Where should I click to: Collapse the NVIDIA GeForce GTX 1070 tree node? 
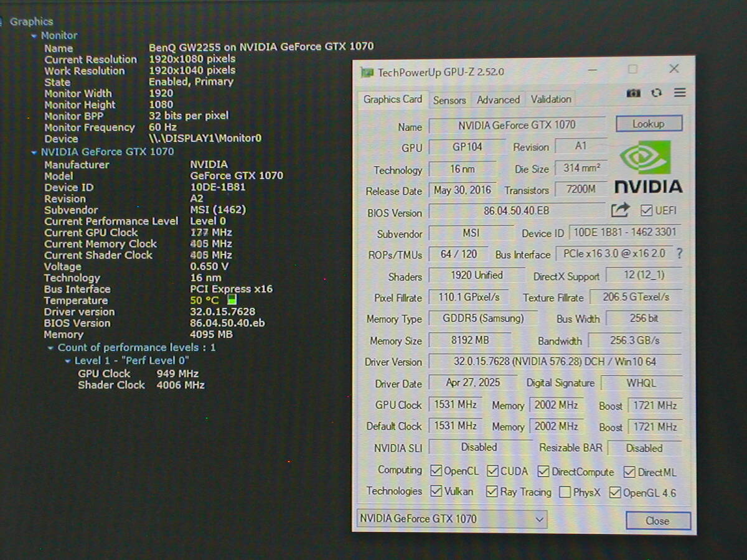click(x=34, y=152)
